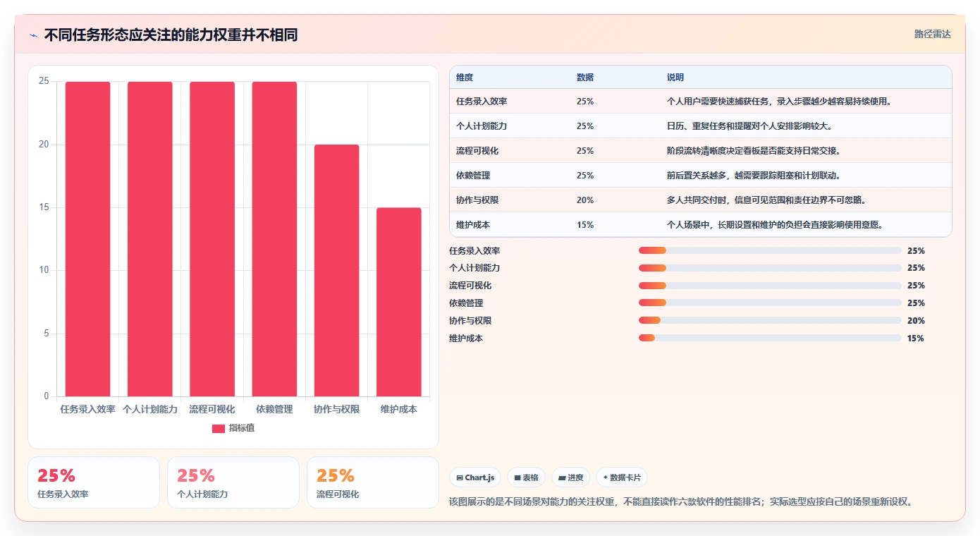The width and height of the screenshot is (980, 536).
Task: Click the 协作与权限 x-axis label
Action: point(336,409)
